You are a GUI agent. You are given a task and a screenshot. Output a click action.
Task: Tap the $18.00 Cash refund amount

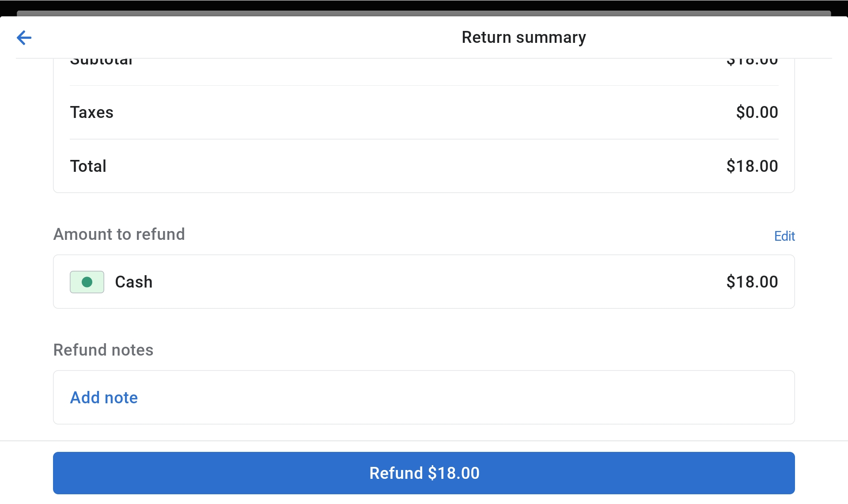(752, 282)
